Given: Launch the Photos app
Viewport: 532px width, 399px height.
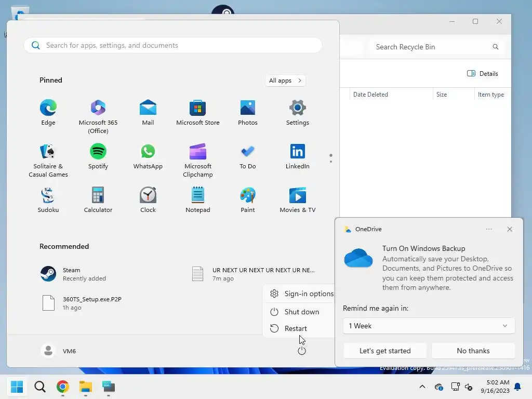Looking at the screenshot, I should [x=248, y=113].
